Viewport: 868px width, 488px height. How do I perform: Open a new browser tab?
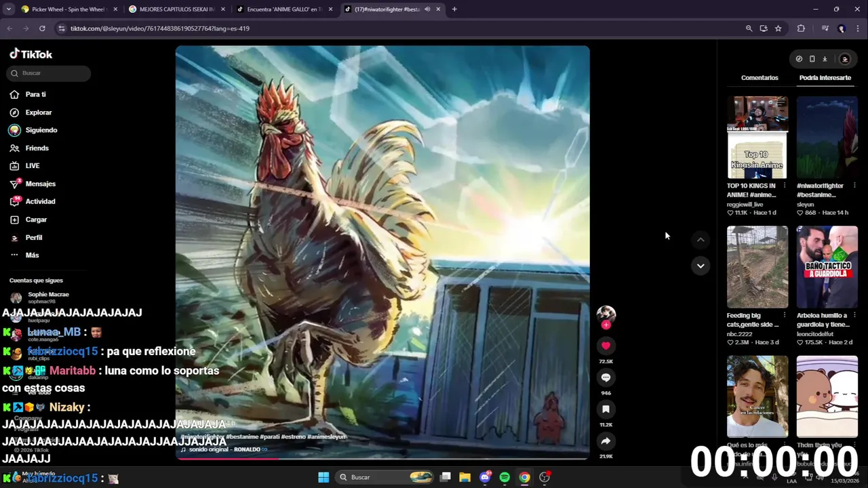click(x=454, y=9)
